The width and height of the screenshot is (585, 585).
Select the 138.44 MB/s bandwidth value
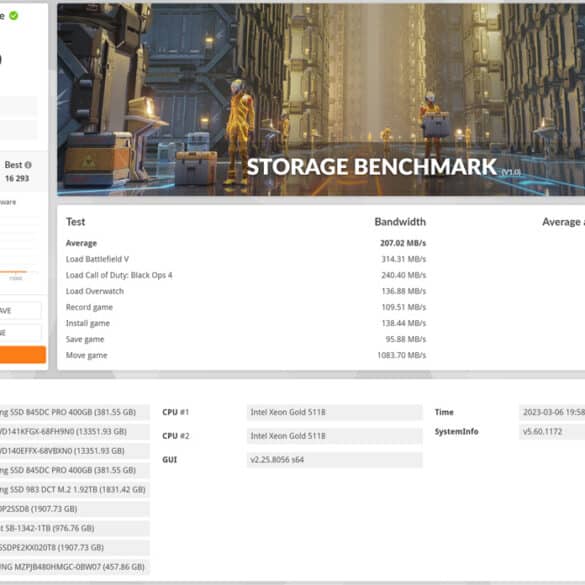point(404,323)
